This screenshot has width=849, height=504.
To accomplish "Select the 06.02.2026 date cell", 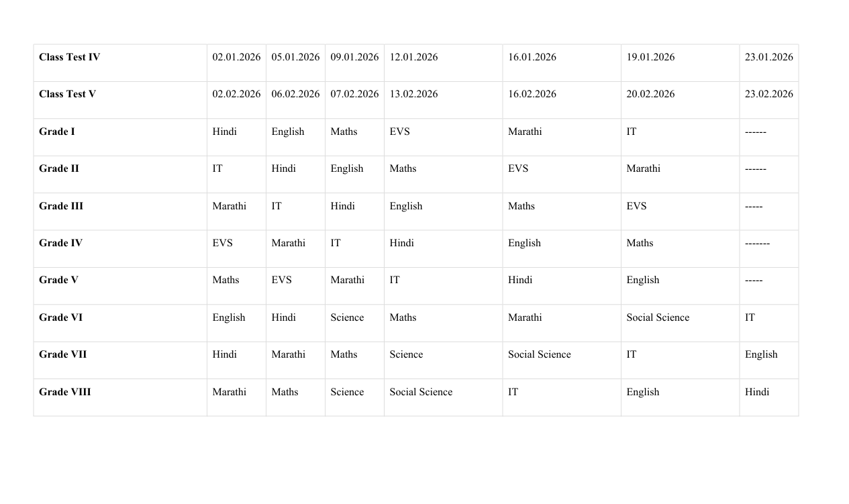I will click(295, 94).
